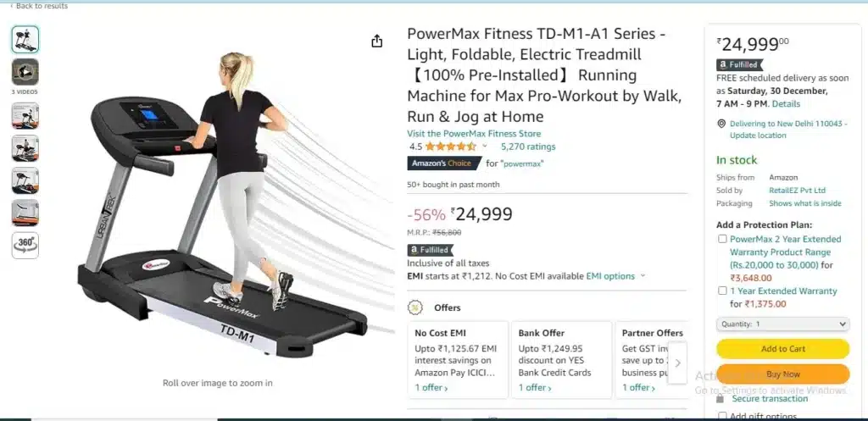The width and height of the screenshot is (868, 421).
Task: Click the Add to Cart button
Action: coord(782,348)
